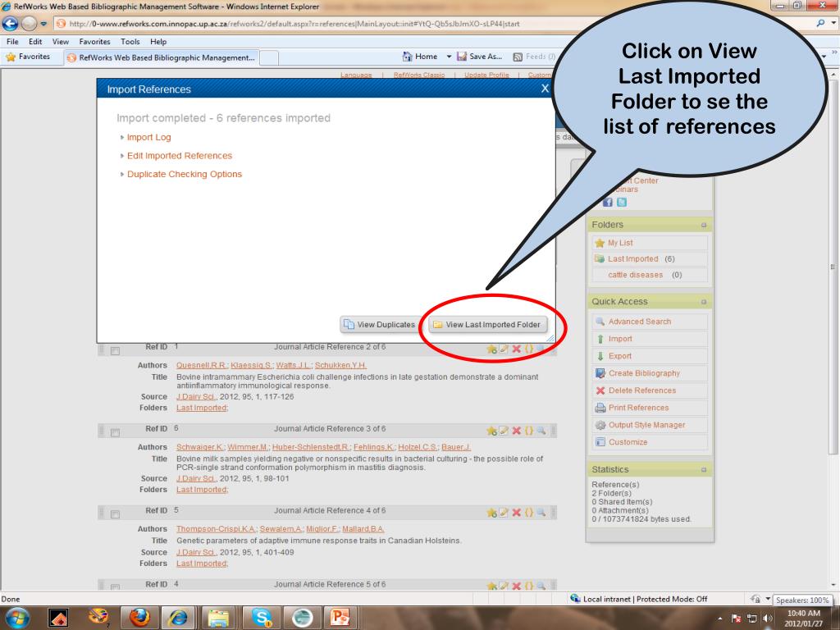
Task: Click the View Last Imported Folder button
Action: (x=488, y=325)
